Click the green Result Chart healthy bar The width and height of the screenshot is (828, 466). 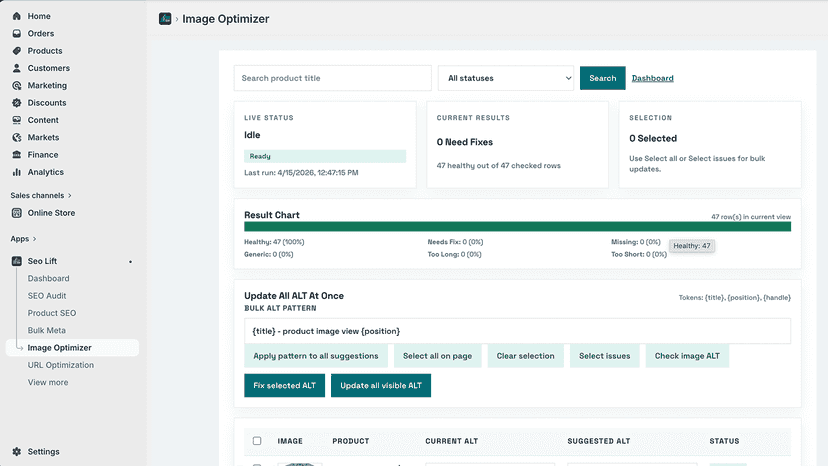(x=518, y=227)
